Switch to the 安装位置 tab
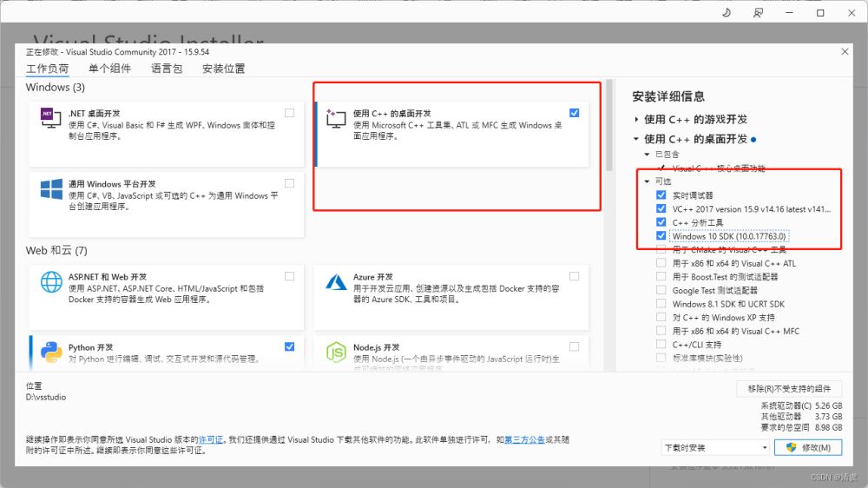868x488 pixels. coord(224,69)
